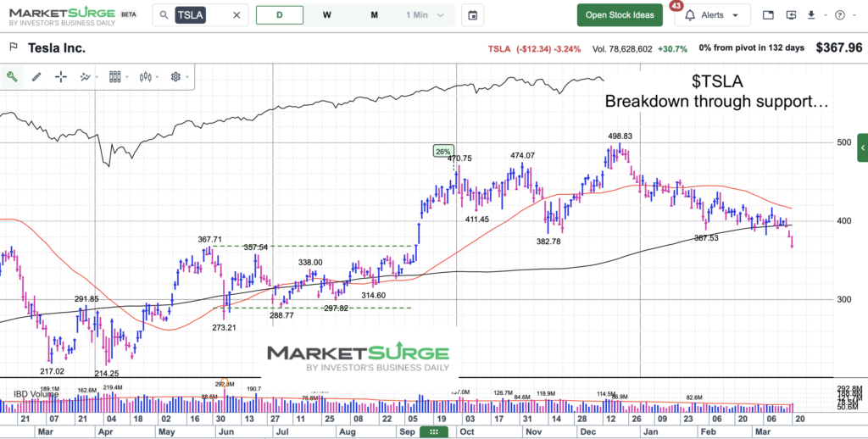Click the window layout panel icon
868x439 pixels.
[768, 15]
